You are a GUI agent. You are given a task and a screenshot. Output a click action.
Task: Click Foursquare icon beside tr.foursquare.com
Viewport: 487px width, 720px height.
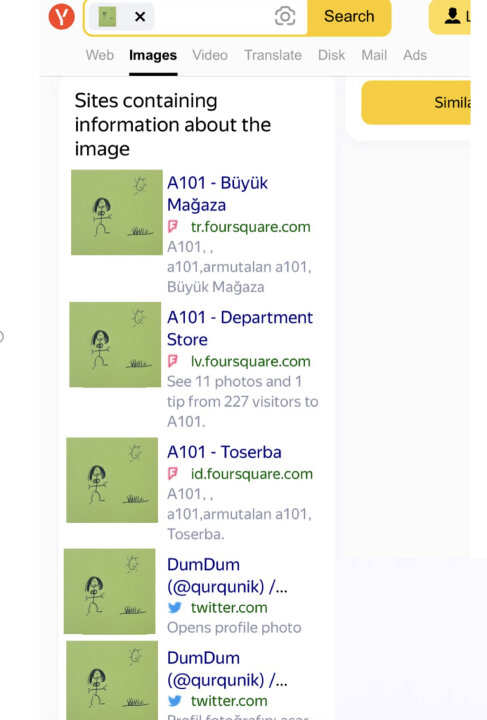(x=173, y=226)
